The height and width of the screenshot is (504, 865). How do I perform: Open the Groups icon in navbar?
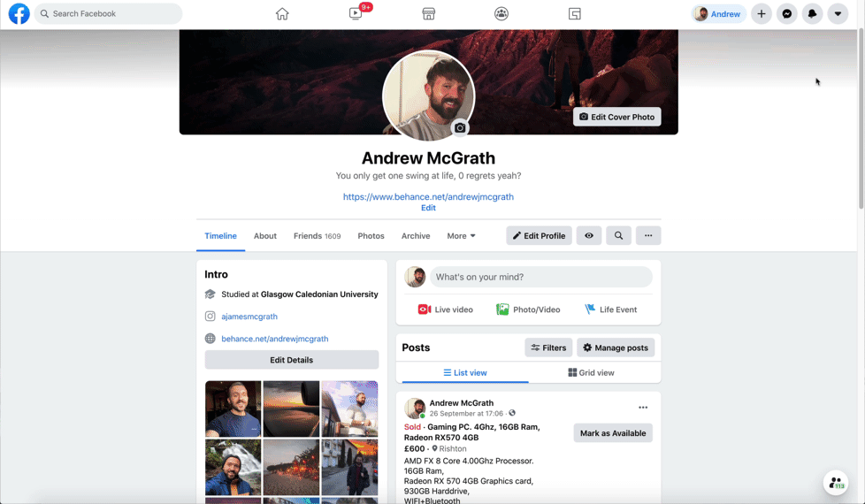501,14
